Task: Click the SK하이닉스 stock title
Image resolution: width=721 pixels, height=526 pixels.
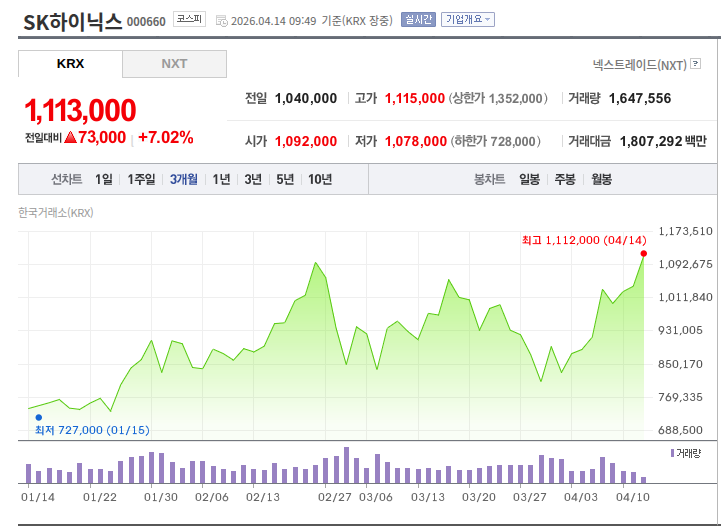Action: coord(73,22)
